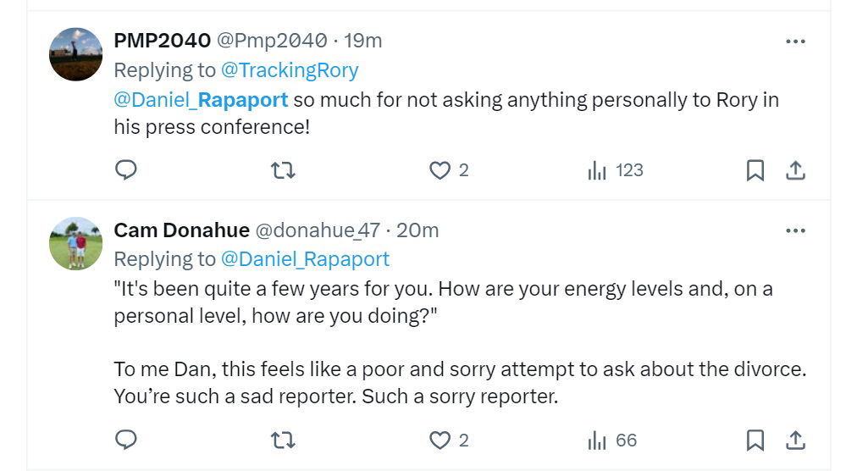The width and height of the screenshot is (868, 471).
Task: Bookmark Cam Donahue's tweet
Action: pyautogui.click(x=755, y=441)
